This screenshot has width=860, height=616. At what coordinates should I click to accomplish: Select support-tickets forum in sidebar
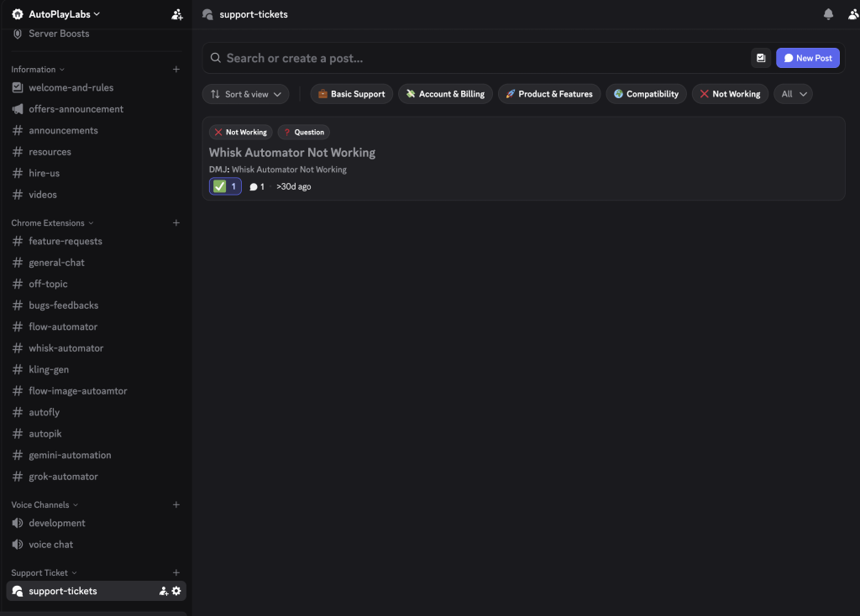coord(96,591)
